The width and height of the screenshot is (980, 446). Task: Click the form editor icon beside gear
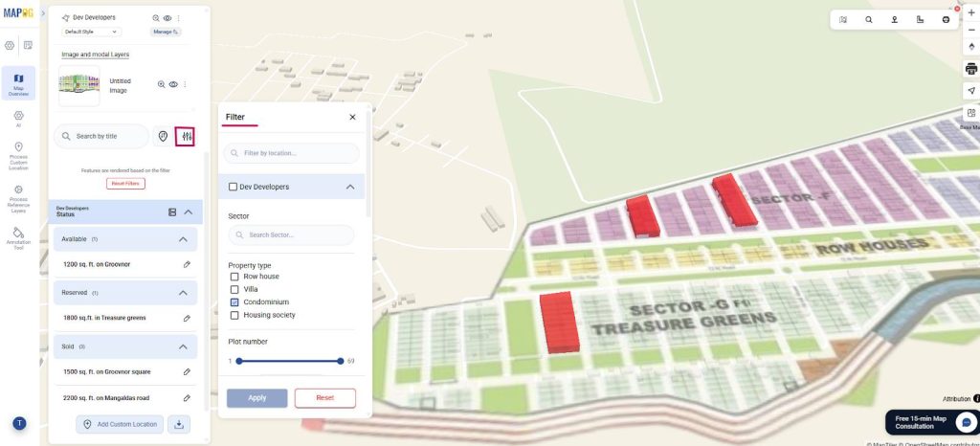(x=28, y=45)
